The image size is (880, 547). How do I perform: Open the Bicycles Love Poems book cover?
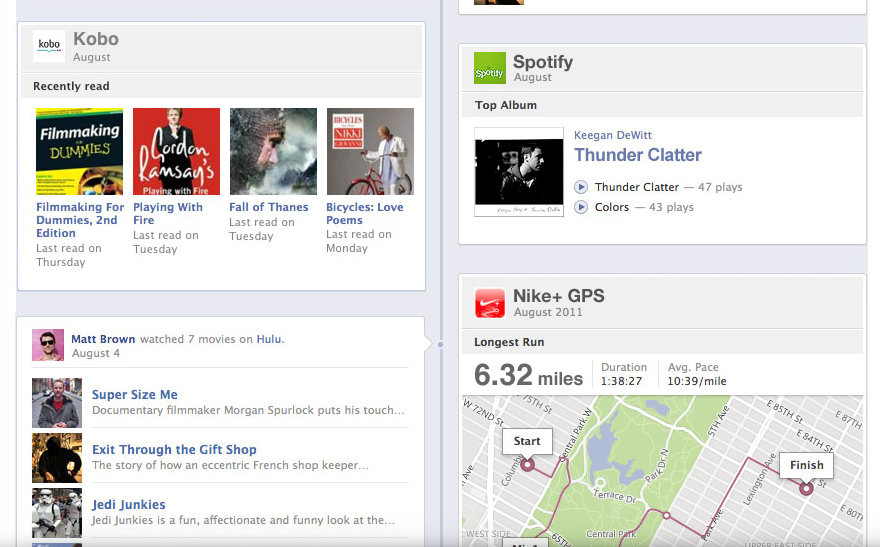pos(370,151)
